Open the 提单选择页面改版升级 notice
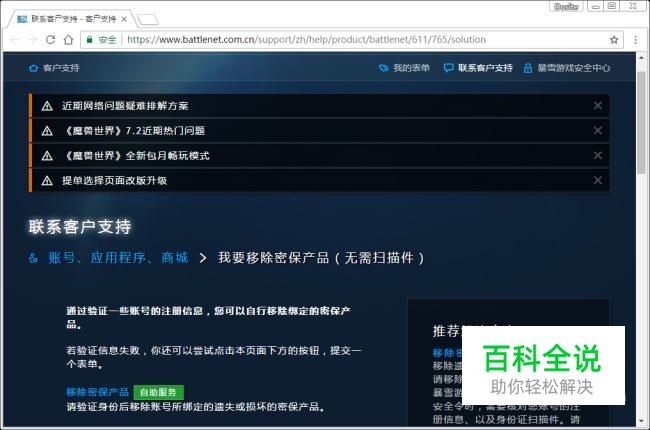650x430 pixels. (114, 180)
